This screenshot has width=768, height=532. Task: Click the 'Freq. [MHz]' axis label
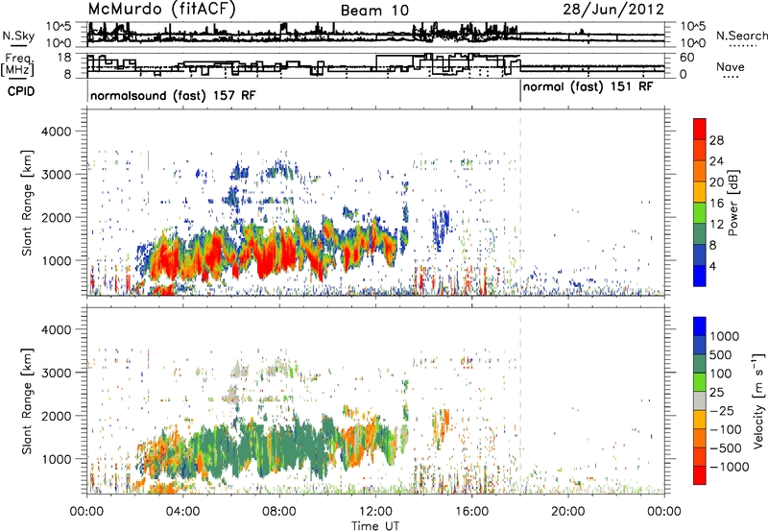tap(18, 65)
